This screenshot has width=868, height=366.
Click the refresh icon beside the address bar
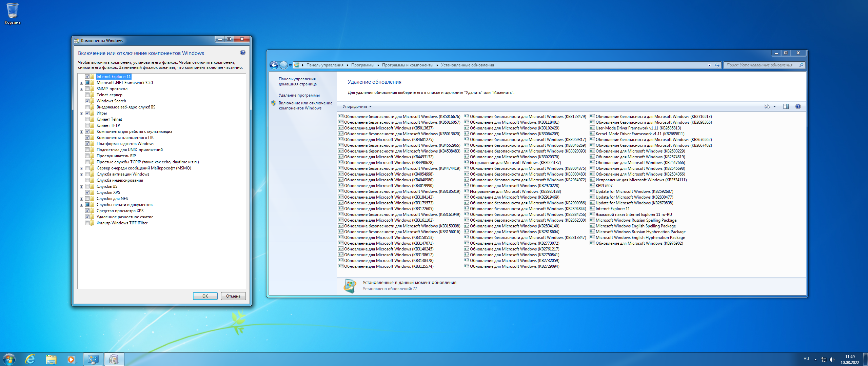tap(717, 65)
